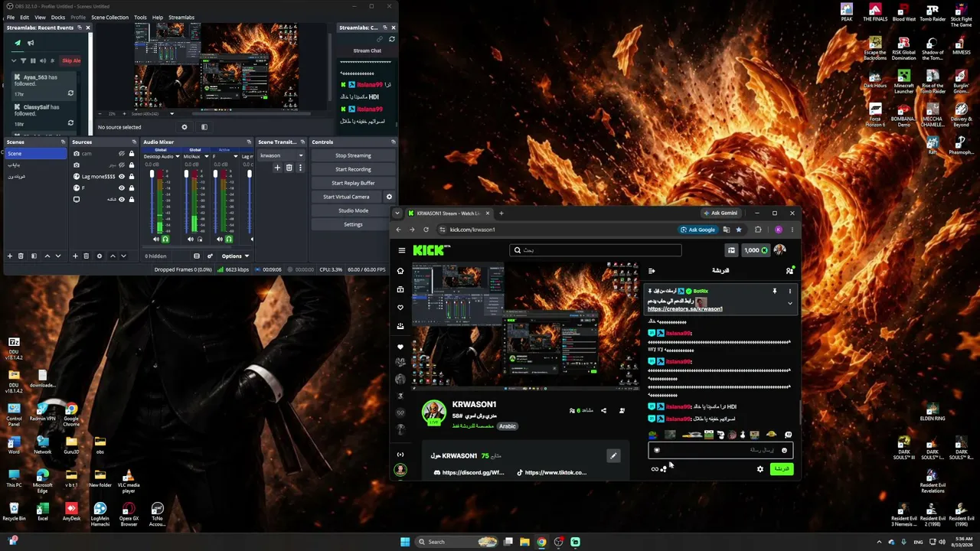980x551 pixels.
Task: Open the Edit menu in OBS
Action: pos(24,17)
